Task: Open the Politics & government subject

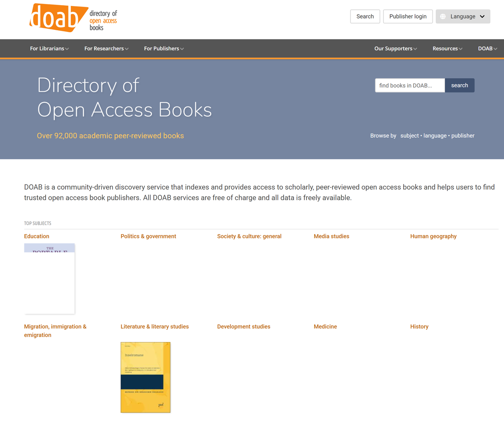Action: pos(148,236)
